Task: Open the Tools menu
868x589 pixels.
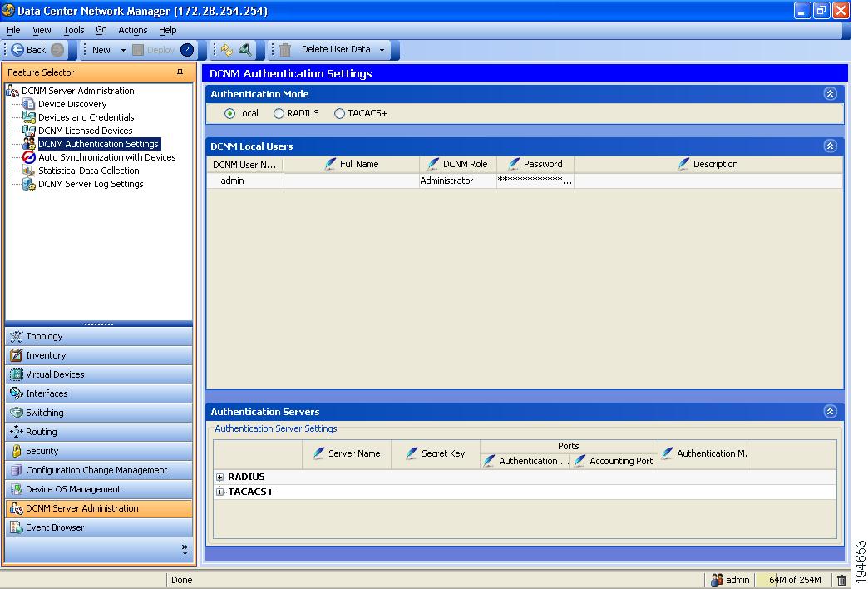Action: pyautogui.click(x=74, y=30)
